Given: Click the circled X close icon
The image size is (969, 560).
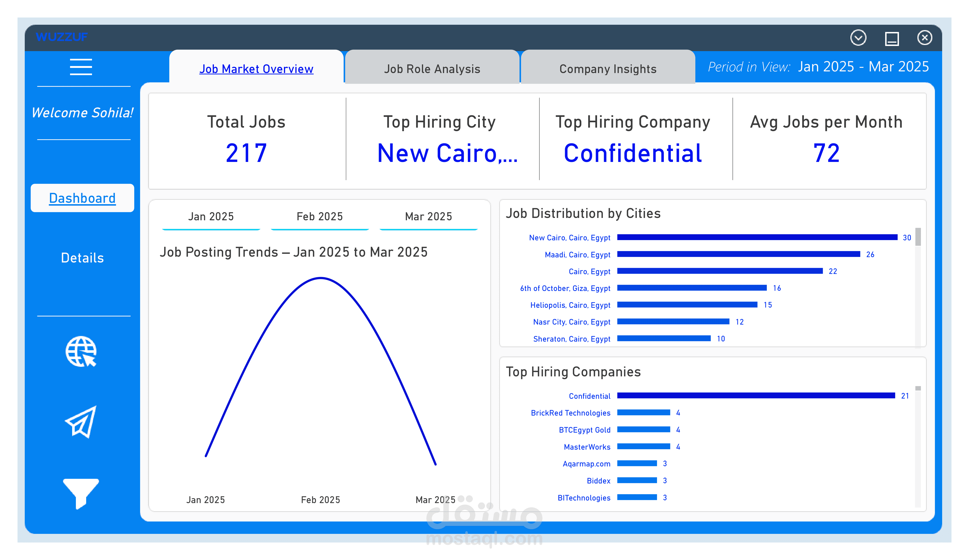Looking at the screenshot, I should coord(924,38).
